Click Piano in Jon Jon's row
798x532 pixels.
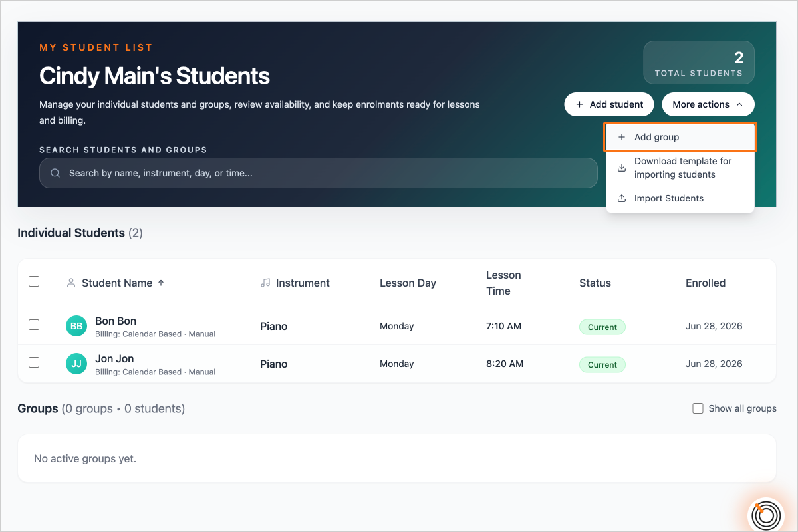pos(273,364)
